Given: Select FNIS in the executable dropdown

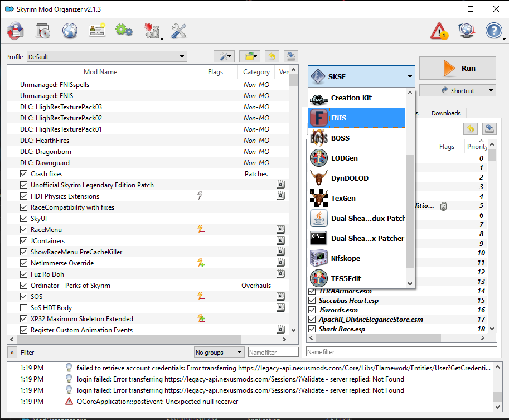Looking at the screenshot, I should 357,118.
